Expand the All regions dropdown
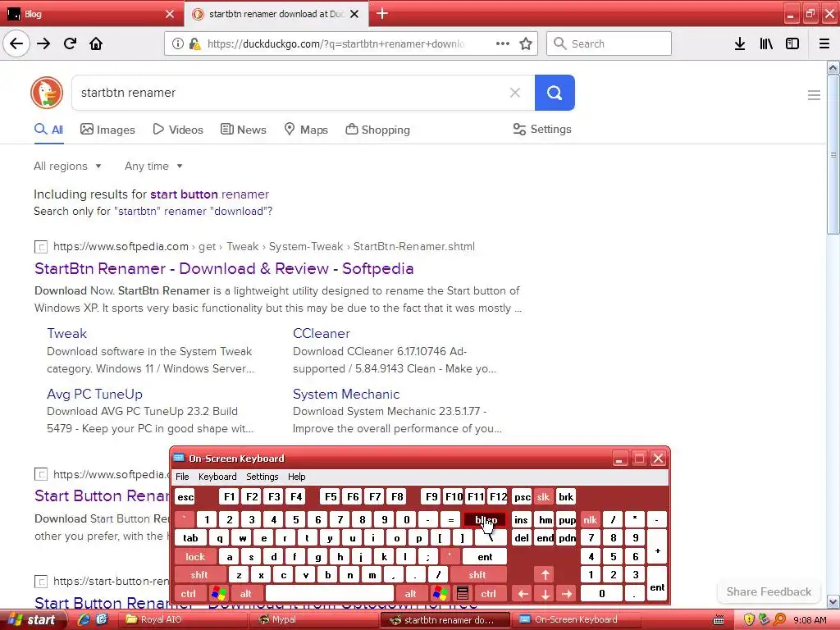 click(x=67, y=166)
